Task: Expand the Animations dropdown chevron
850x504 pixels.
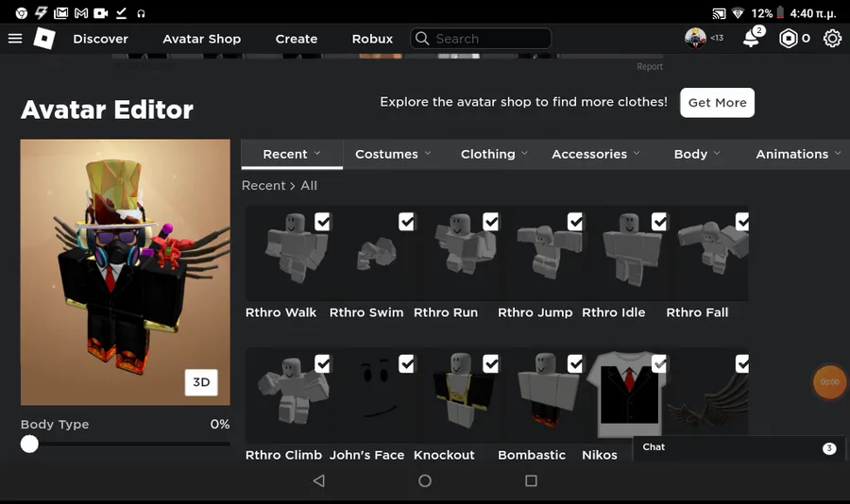Action: 838,153
